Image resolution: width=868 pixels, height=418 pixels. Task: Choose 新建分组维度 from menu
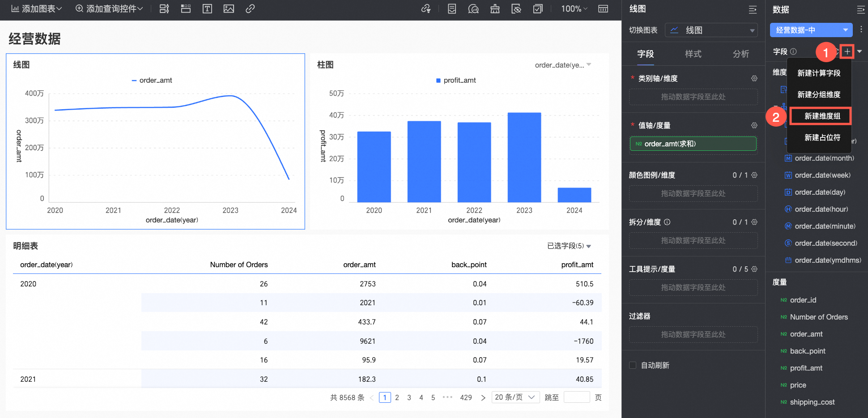pyautogui.click(x=819, y=94)
